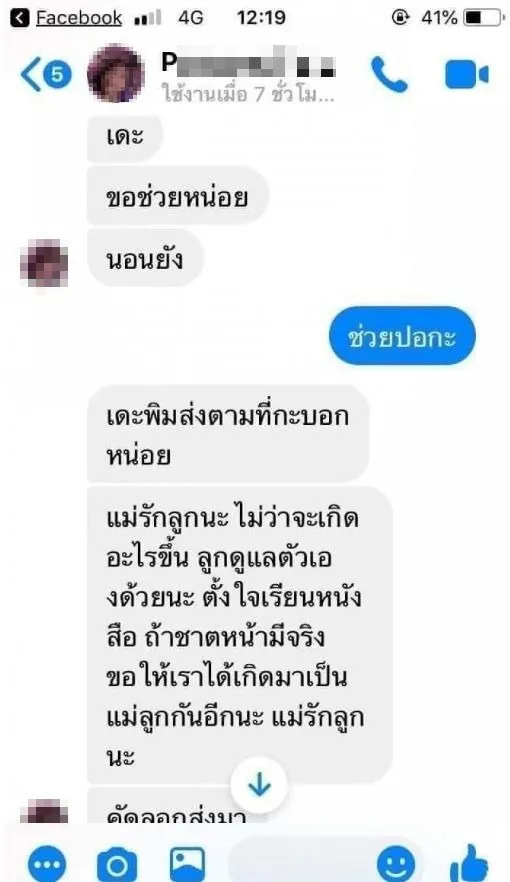The height and width of the screenshot is (882, 510).
Task: Jump to latest messages with down arrow
Action: pos(259,785)
